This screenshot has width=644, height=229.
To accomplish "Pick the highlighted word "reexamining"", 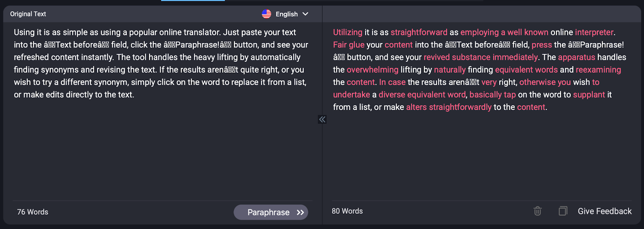I will click(598, 70).
